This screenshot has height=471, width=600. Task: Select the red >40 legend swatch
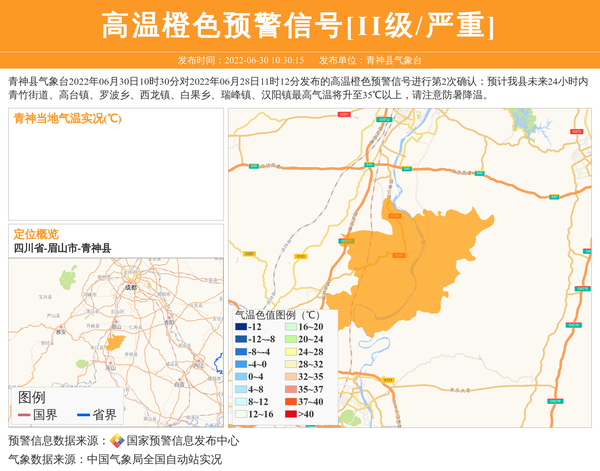291,414
